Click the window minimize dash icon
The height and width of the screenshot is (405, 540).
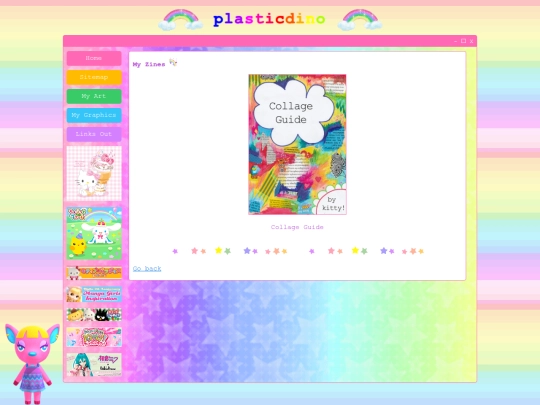(456, 41)
